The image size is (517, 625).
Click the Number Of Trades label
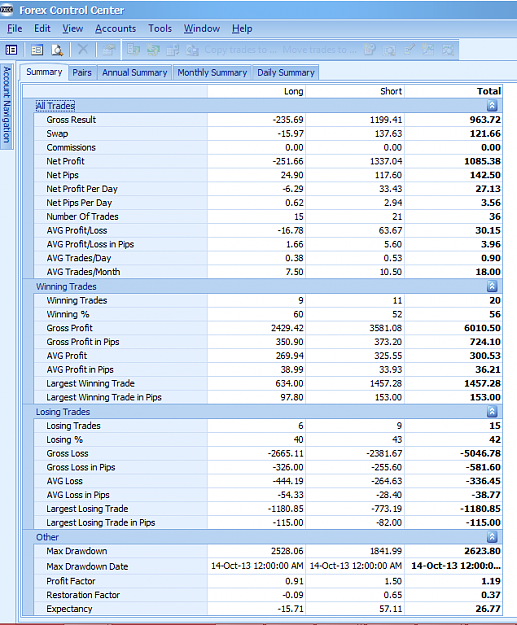(83, 216)
